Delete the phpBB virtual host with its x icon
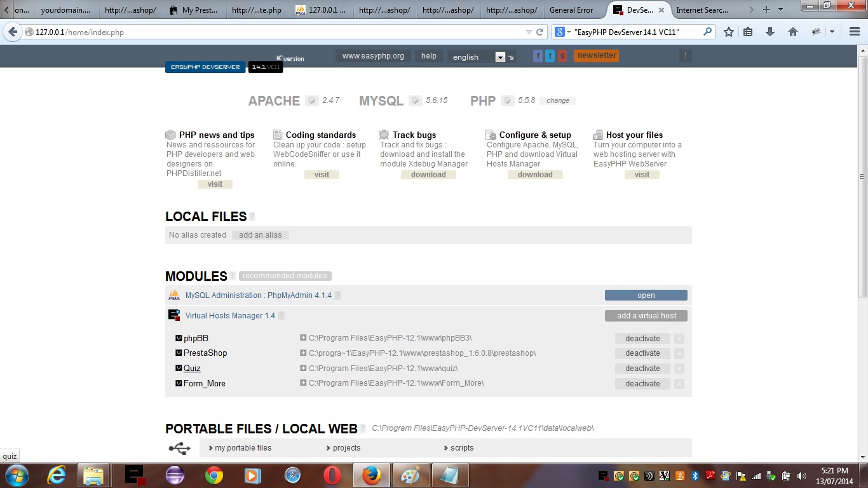This screenshot has height=488, width=868. pos(679,339)
